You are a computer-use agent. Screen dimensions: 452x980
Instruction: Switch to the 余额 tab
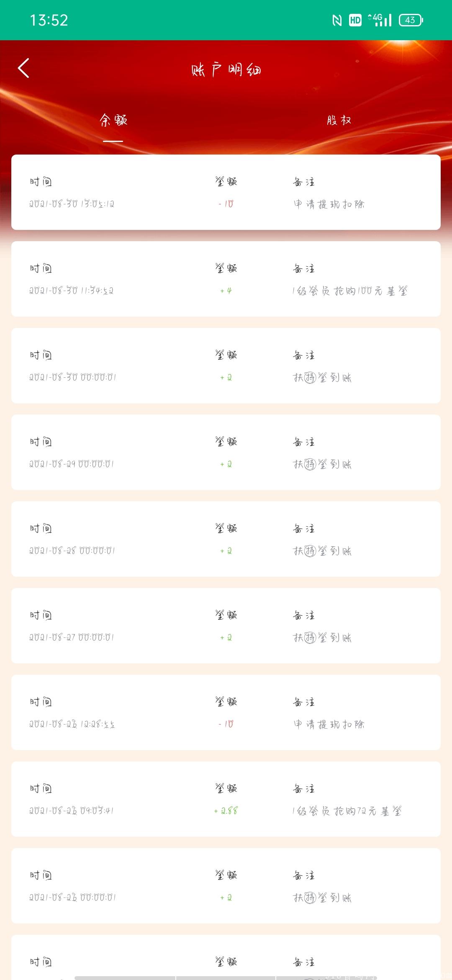[113, 121]
